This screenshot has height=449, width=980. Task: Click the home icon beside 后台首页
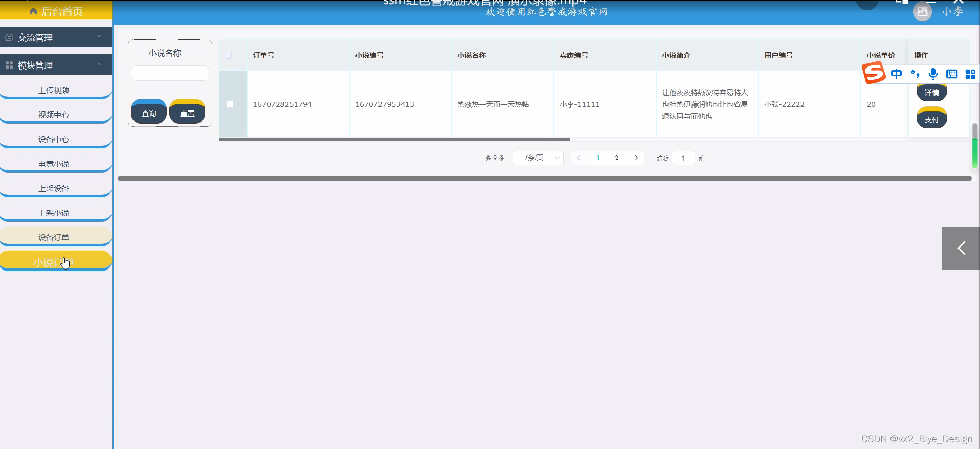[33, 11]
